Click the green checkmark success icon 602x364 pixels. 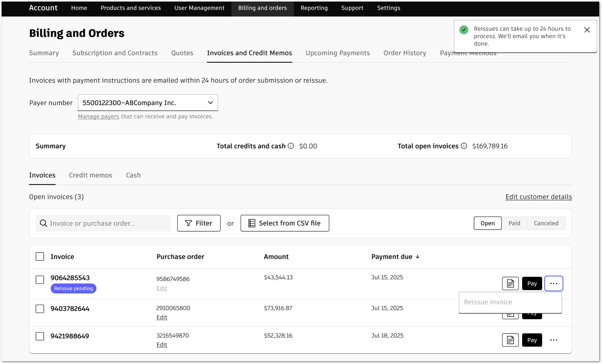point(464,30)
